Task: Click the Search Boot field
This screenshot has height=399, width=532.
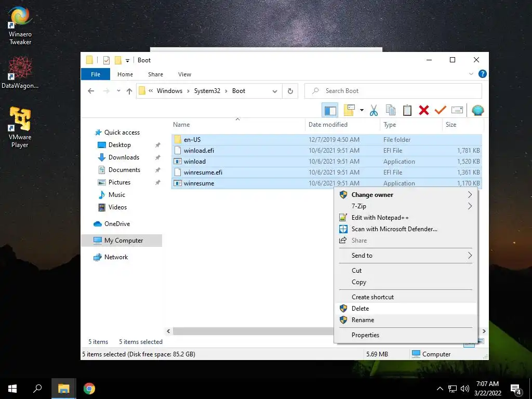Action: coord(393,91)
